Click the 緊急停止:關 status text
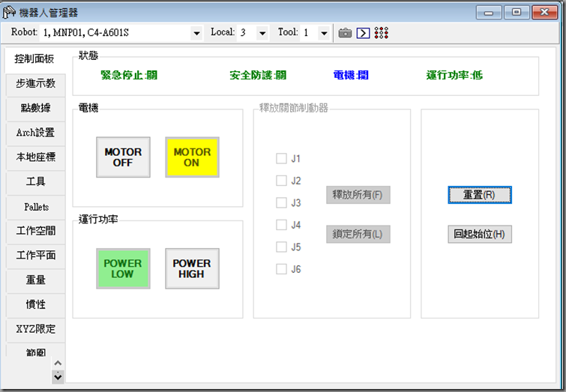This screenshot has height=392, width=566. [x=129, y=75]
